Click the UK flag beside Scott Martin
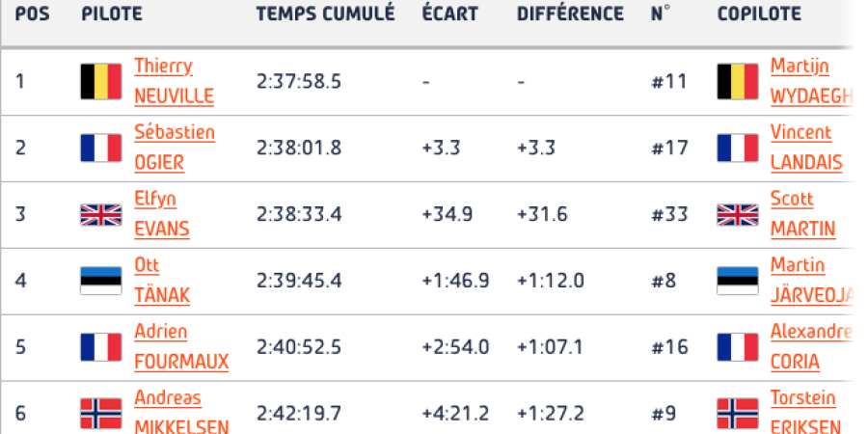Screen dimensions: 868x434 pos(738,214)
